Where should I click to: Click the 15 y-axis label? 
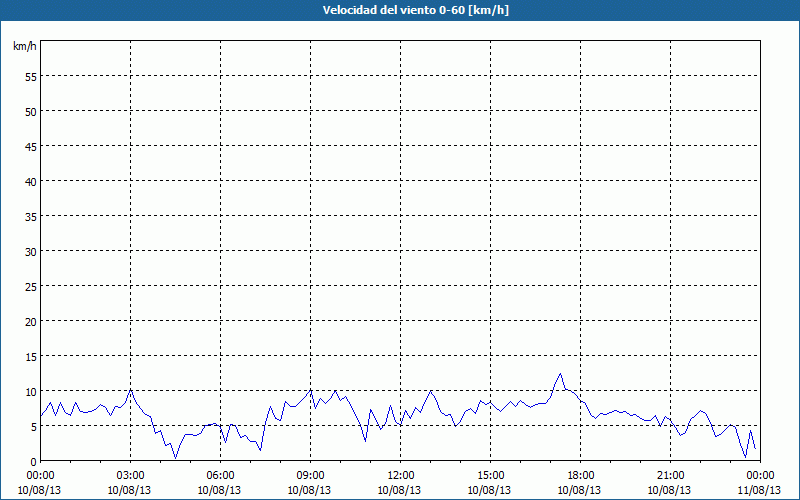tap(31, 357)
